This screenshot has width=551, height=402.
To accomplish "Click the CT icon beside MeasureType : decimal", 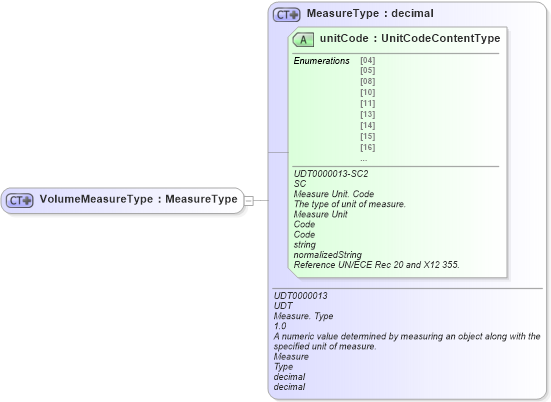I will [x=287, y=15].
